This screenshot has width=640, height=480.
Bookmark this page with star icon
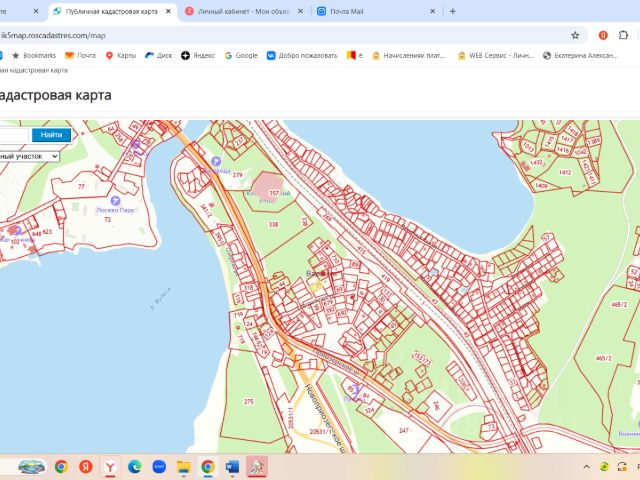coord(575,34)
